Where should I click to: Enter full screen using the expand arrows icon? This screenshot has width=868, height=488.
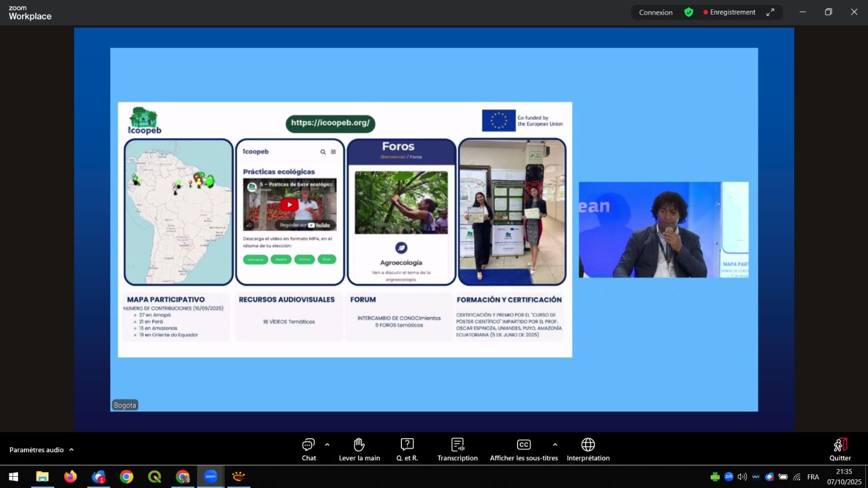(x=770, y=12)
